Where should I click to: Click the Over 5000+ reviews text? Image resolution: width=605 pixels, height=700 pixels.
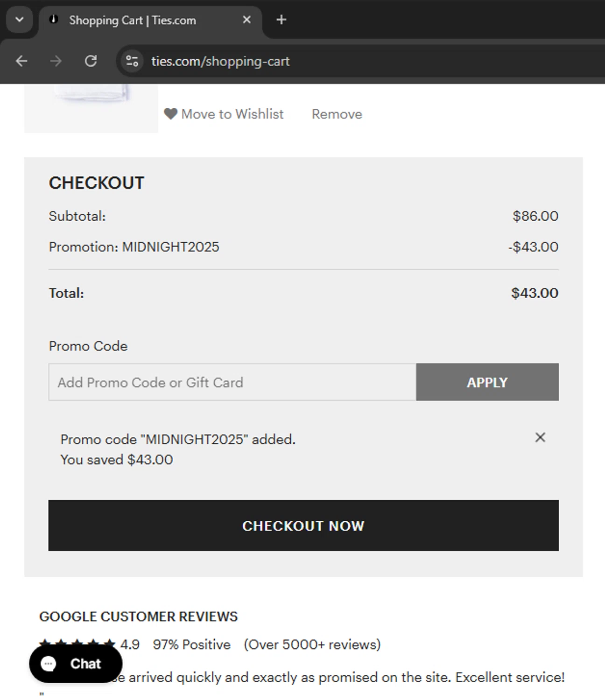312,644
